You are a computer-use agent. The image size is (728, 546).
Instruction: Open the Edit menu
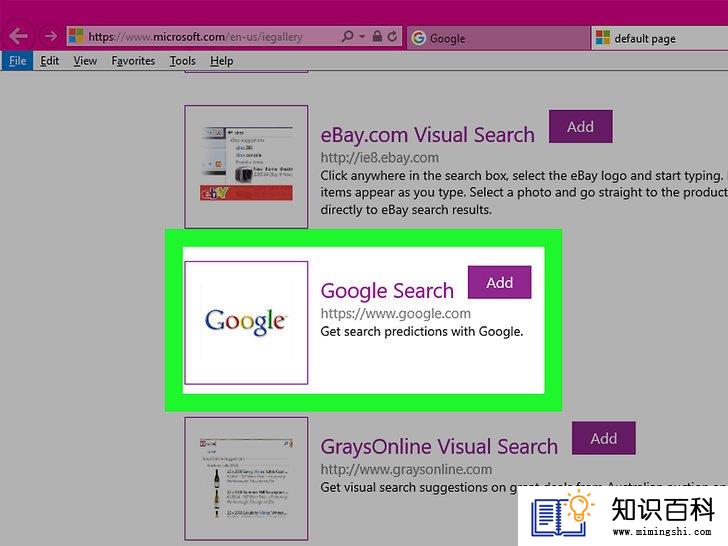click(49, 61)
